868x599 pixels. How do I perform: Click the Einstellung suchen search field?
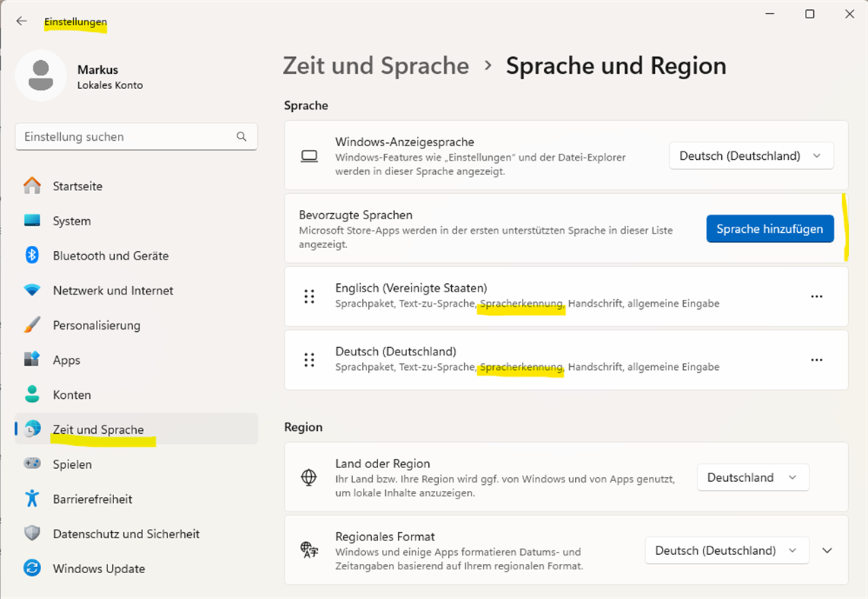click(126, 137)
